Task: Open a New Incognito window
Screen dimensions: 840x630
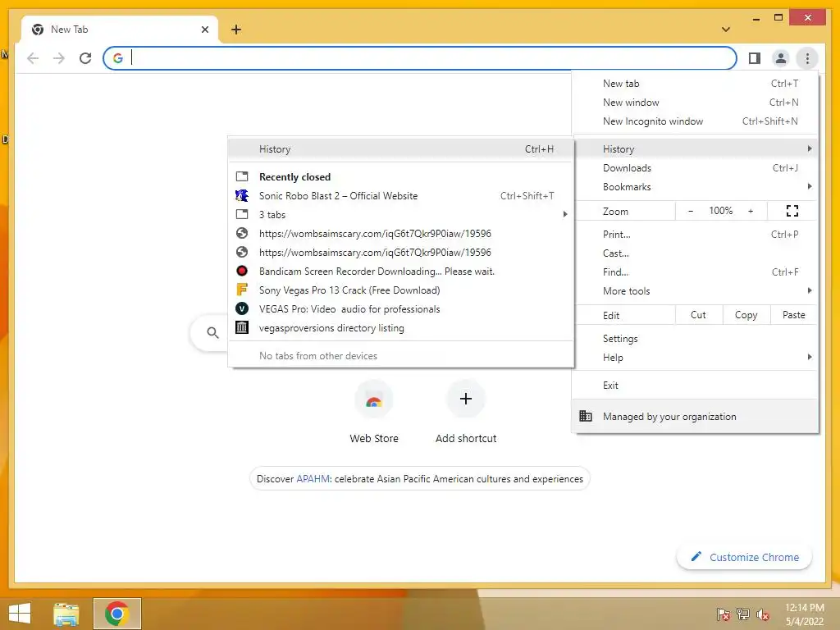Action: (695, 121)
